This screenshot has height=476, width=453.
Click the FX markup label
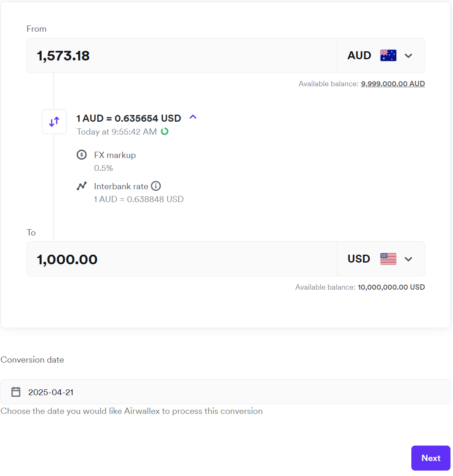click(x=115, y=155)
